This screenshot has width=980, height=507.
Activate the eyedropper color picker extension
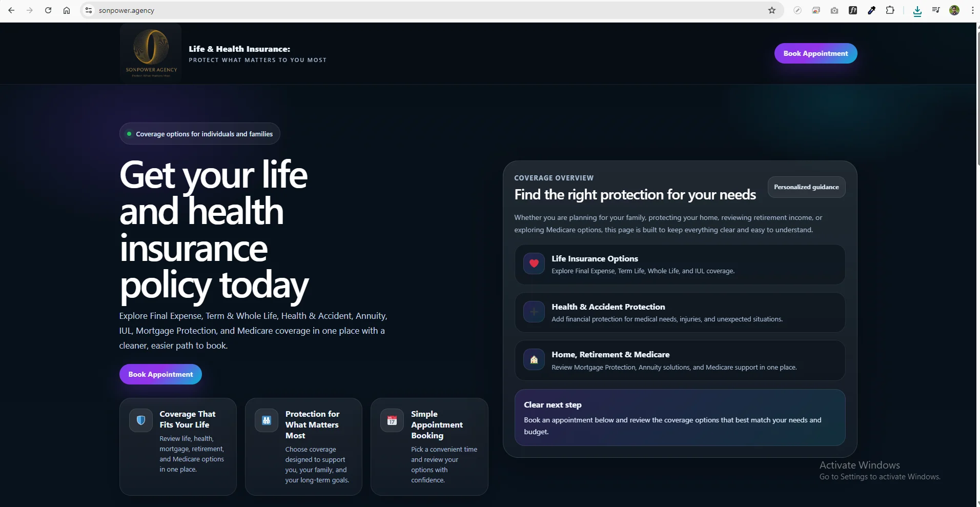(x=871, y=10)
